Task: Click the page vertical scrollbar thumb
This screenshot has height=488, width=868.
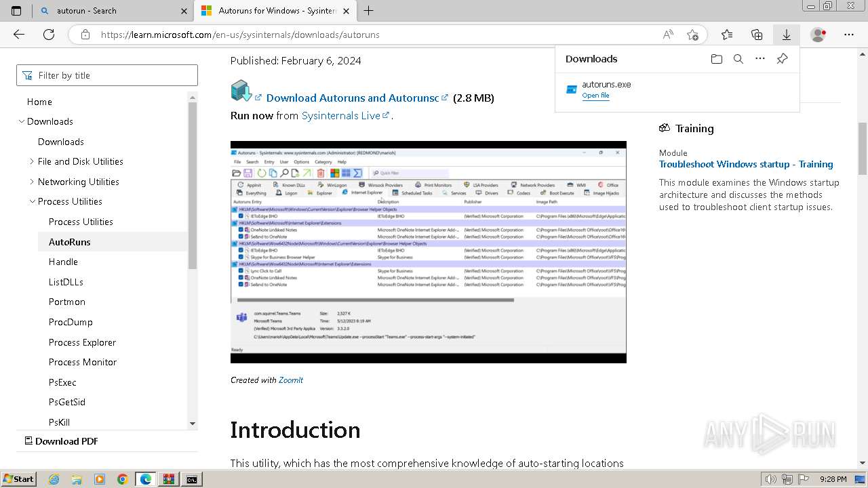Action: point(863,148)
